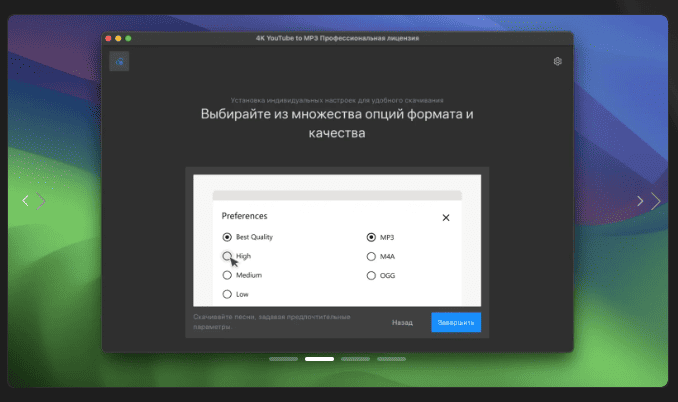Select the Low quality radio button

[227, 294]
